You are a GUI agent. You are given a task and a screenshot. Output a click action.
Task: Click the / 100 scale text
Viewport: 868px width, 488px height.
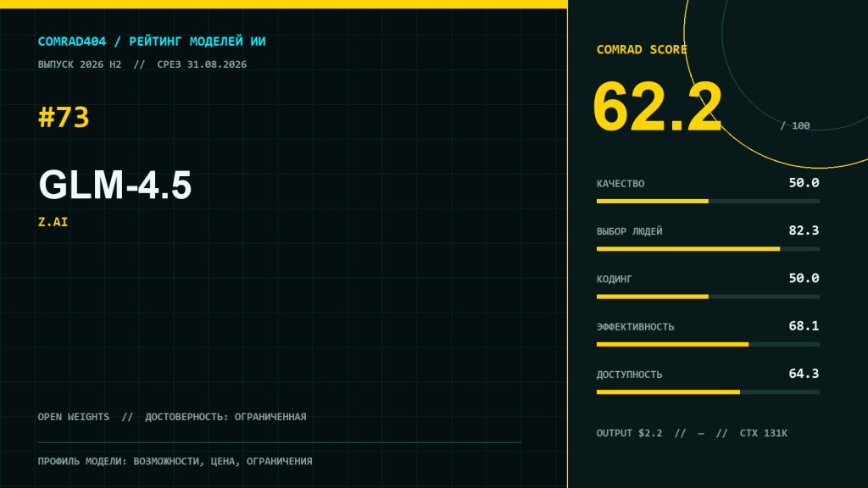pos(795,125)
